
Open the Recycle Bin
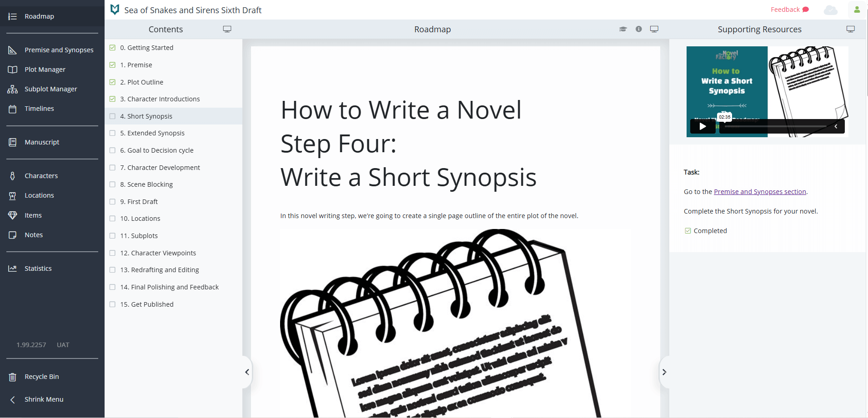(x=41, y=376)
